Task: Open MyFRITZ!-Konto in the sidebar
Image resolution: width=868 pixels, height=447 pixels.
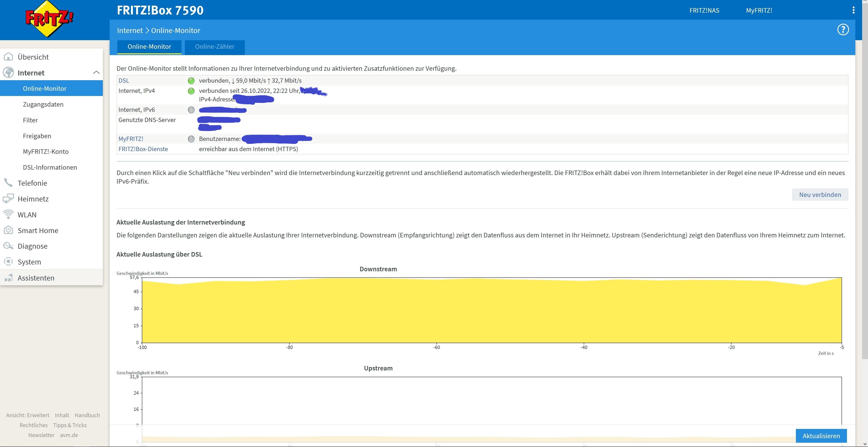Action: (46, 152)
